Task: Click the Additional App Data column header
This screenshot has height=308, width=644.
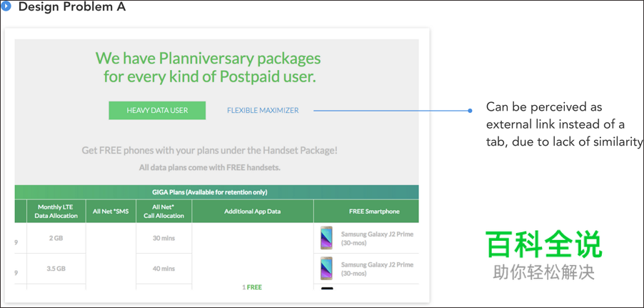Action: click(252, 212)
